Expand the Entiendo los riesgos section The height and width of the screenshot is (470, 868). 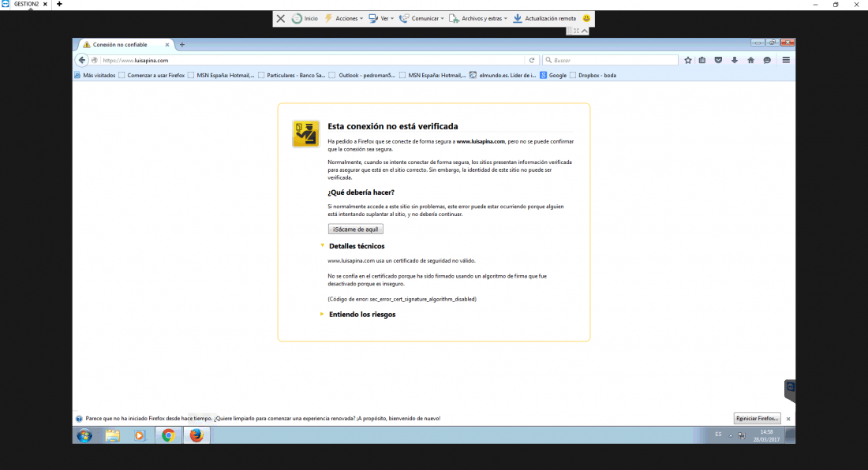point(357,315)
